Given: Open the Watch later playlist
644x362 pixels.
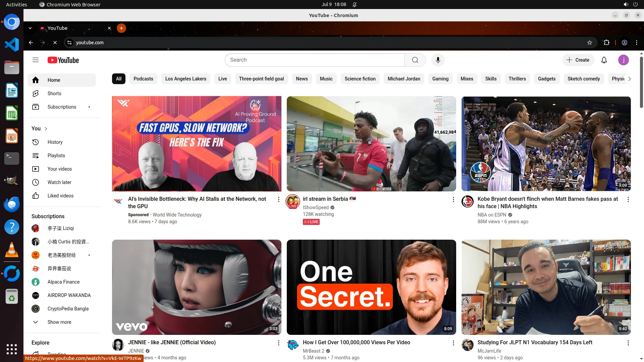Looking at the screenshot, I should [x=59, y=182].
